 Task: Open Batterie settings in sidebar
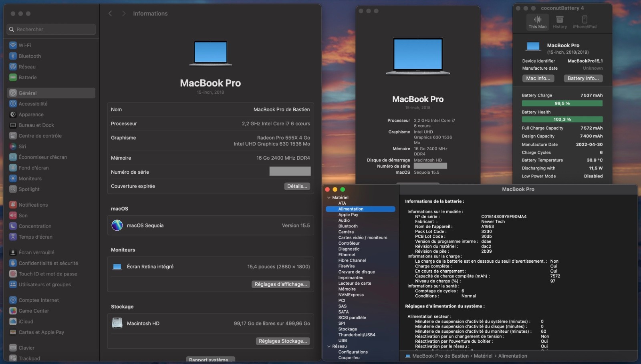(51, 78)
